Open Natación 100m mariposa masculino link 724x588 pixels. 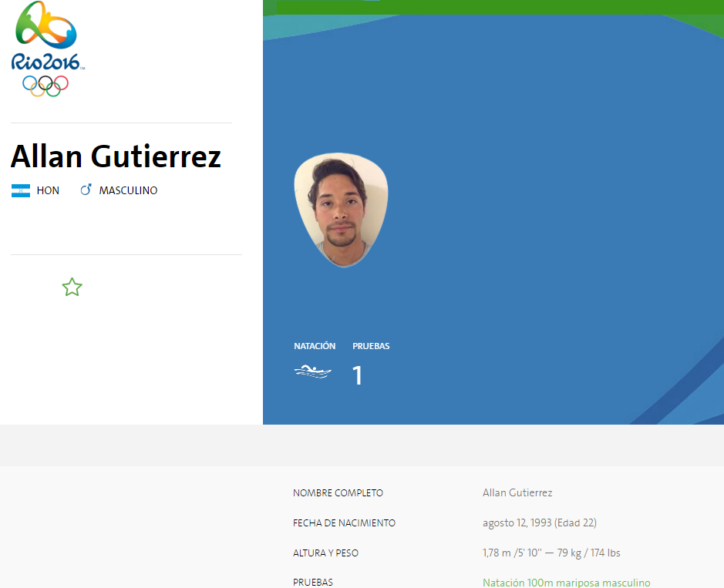pyautogui.click(x=567, y=582)
